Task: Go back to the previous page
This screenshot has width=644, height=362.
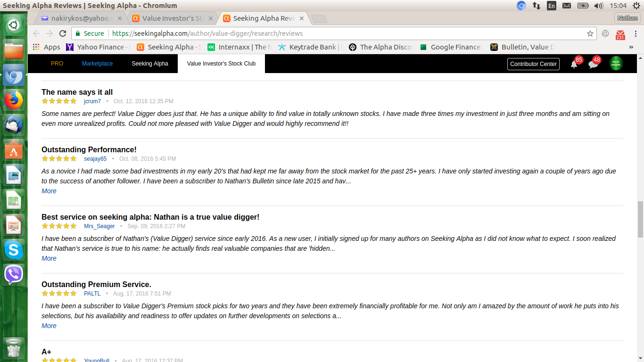Action: tap(36, 33)
